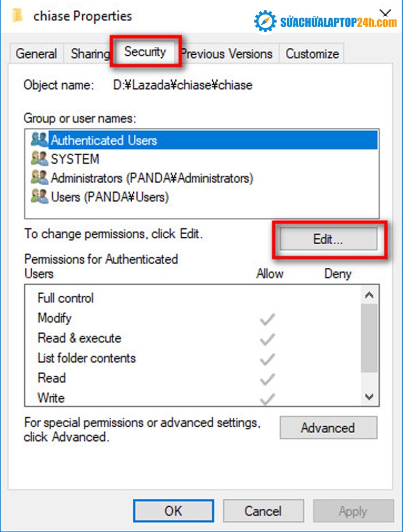Click the Authenticated Users group icon
The height and width of the screenshot is (532, 403).
pos(40,141)
